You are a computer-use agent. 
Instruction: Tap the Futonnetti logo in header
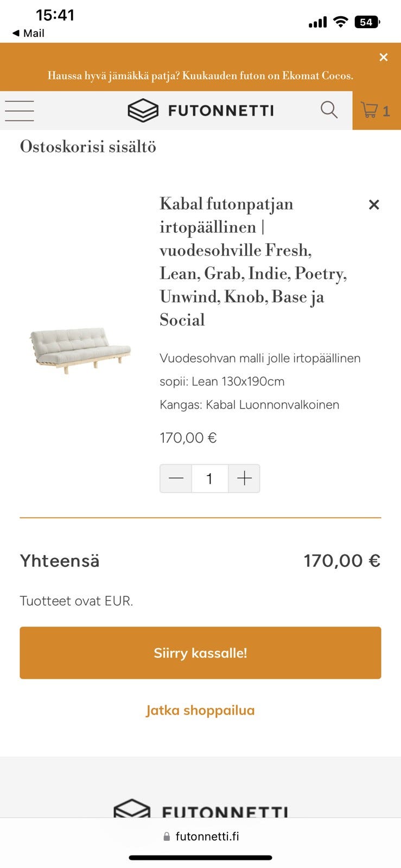tap(201, 111)
